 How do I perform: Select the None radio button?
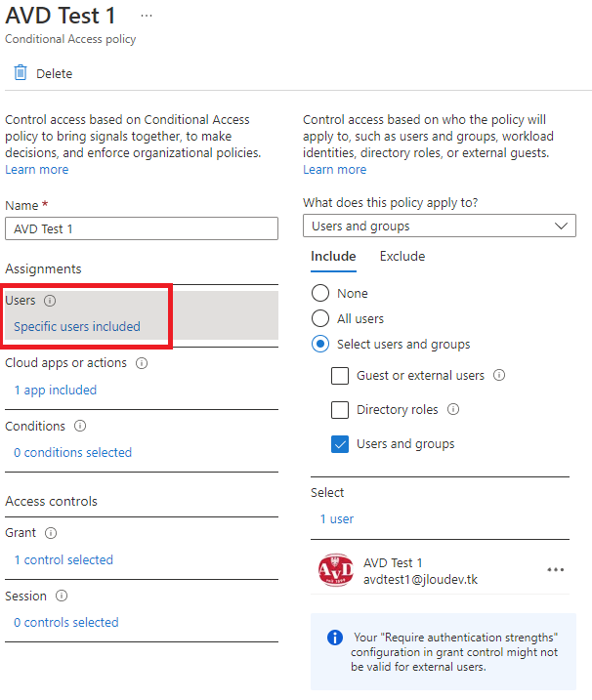point(320,293)
